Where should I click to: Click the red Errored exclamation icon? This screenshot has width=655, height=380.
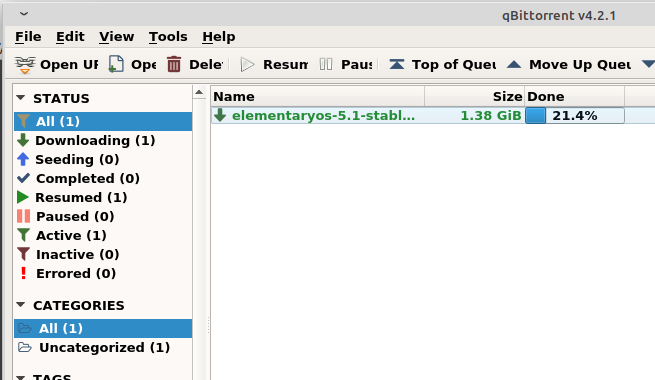tap(24, 273)
